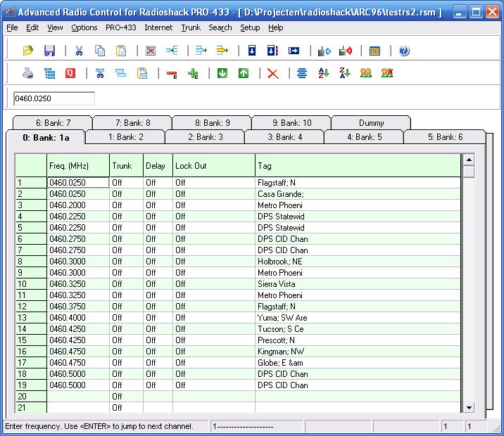Click the yellow list with green arrow icon
This screenshot has width=504, height=436.
click(222, 51)
